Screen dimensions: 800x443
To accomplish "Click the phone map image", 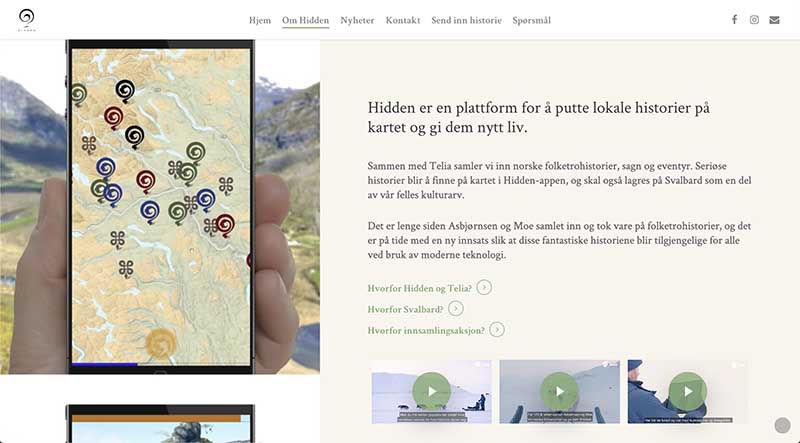I will (161, 207).
